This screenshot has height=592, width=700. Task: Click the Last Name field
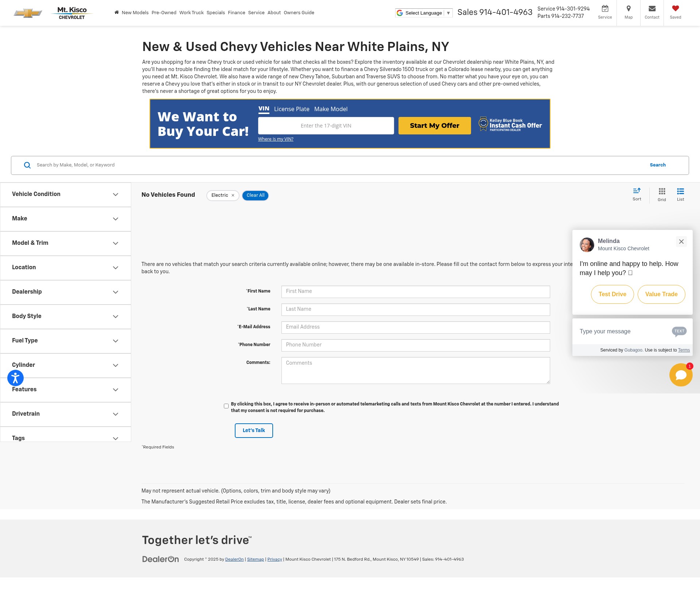(x=416, y=309)
